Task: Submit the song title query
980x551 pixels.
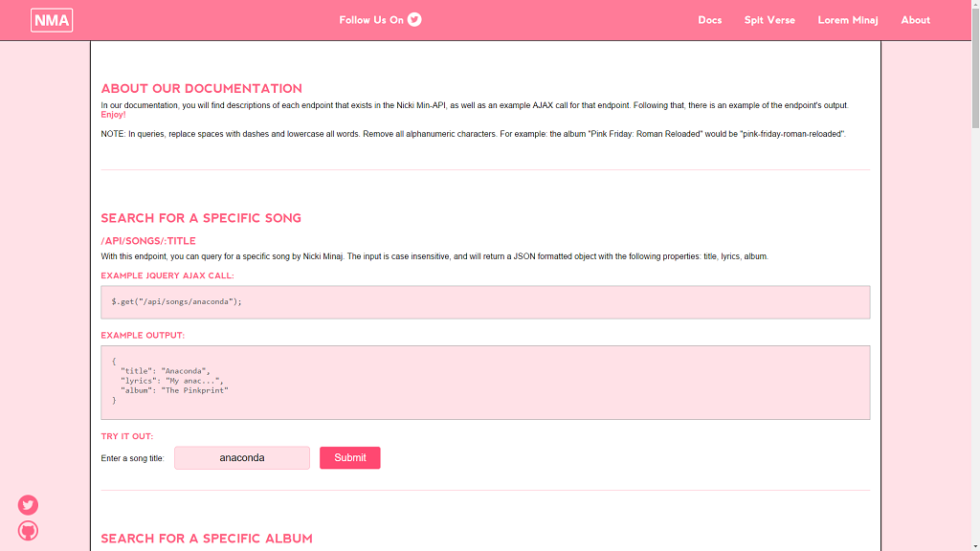Action: (x=350, y=458)
